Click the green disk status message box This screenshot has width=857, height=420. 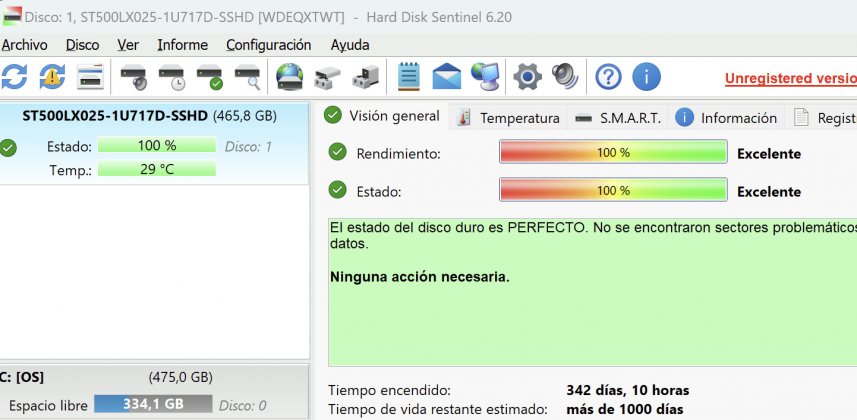(x=592, y=292)
